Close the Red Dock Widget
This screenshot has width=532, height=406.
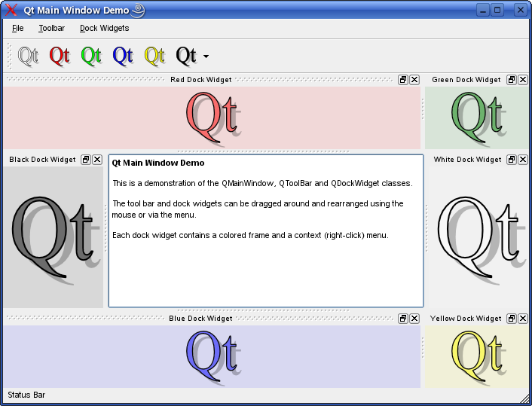pyautogui.click(x=414, y=80)
